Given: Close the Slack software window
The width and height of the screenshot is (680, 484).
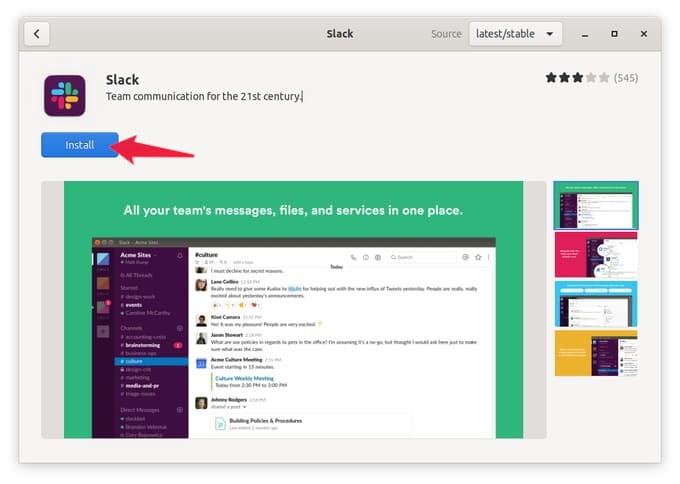Looking at the screenshot, I should pos(644,34).
